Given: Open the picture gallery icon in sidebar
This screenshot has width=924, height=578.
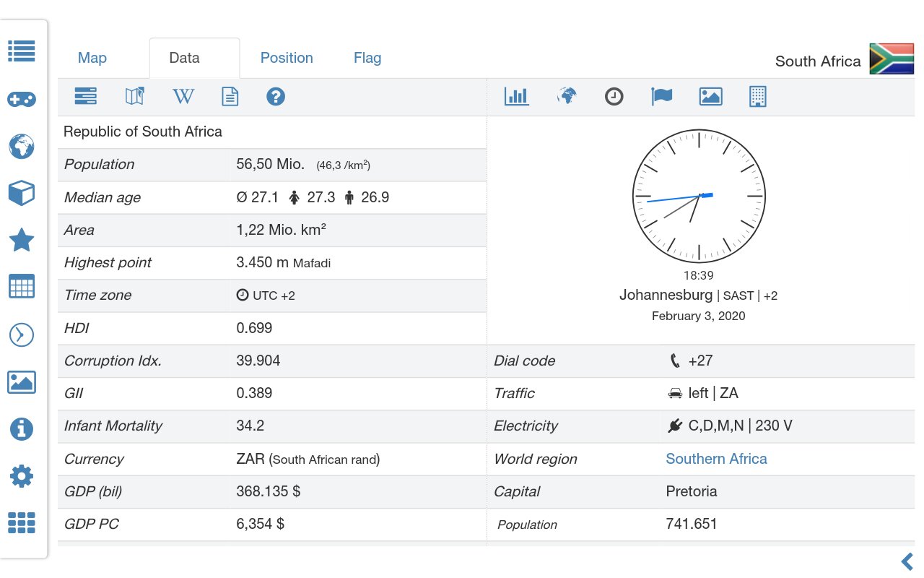Looking at the screenshot, I should (22, 382).
